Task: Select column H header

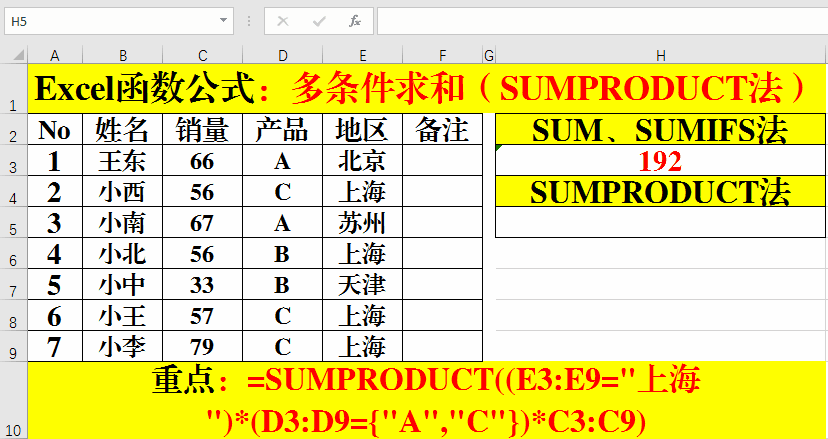Action: [661, 55]
